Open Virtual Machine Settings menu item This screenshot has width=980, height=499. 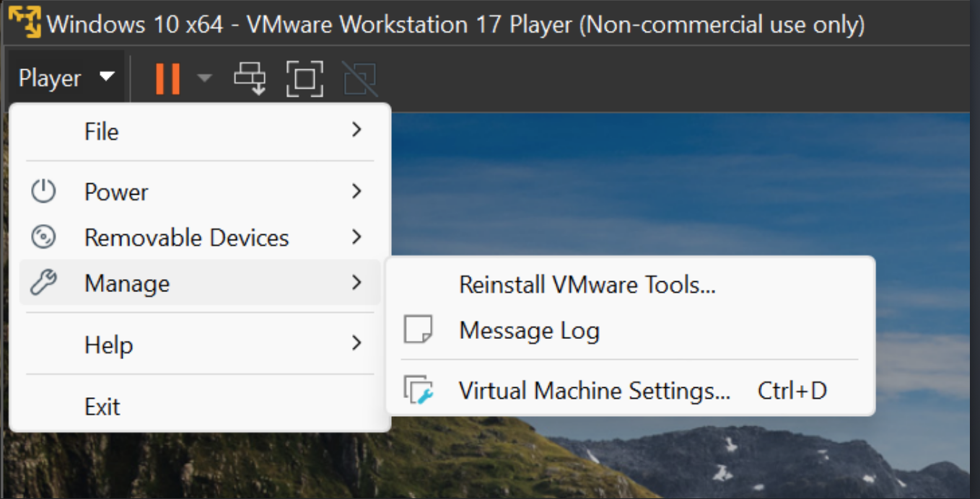point(595,390)
